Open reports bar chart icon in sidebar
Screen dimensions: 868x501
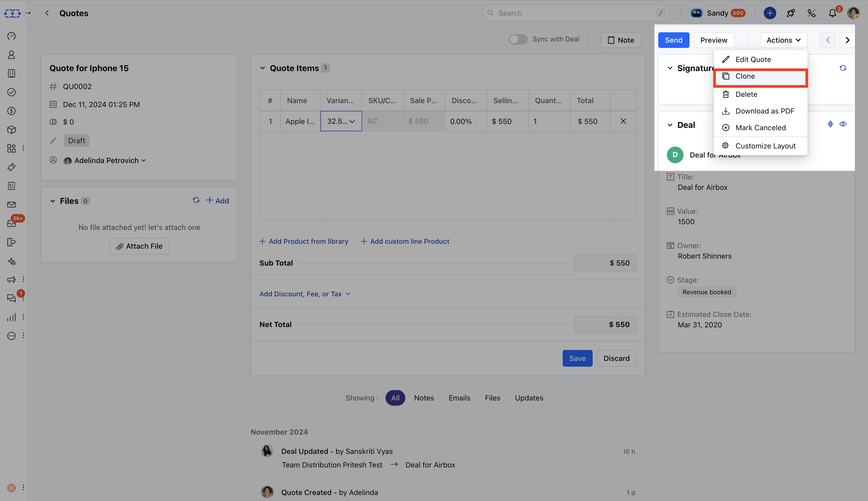11,317
